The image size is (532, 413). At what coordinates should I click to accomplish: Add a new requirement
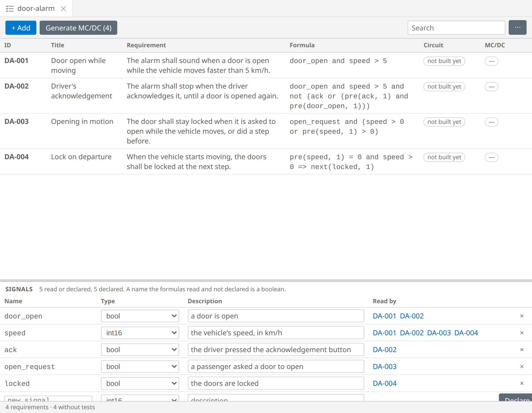pyautogui.click(x=21, y=28)
